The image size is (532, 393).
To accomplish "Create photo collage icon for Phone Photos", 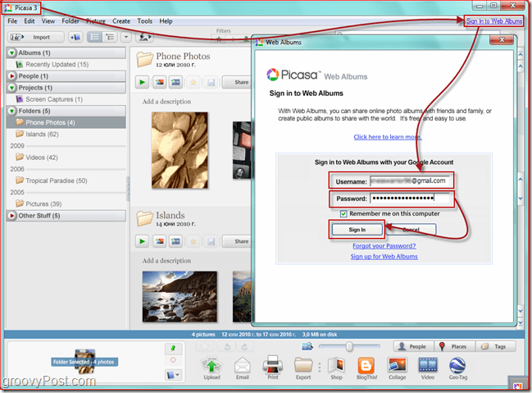I will click(160, 82).
